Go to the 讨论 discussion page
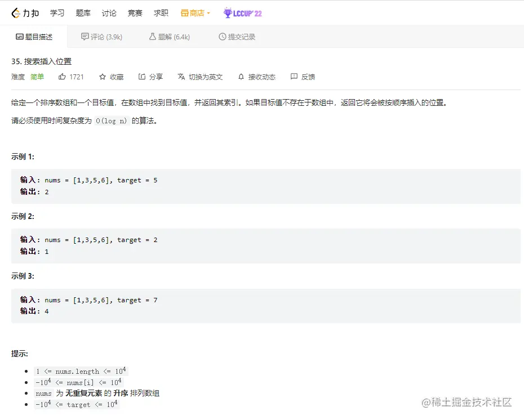524x420 pixels. pyautogui.click(x=109, y=13)
